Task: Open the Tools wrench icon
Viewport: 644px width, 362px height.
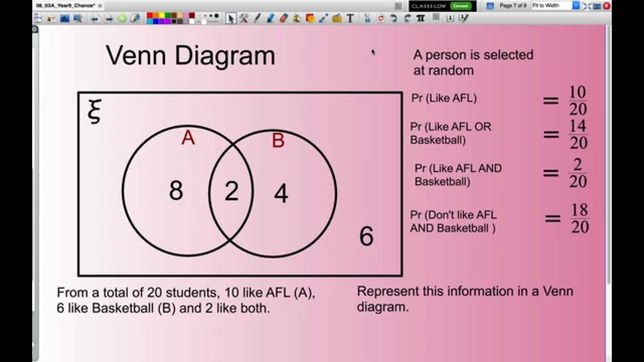Action: click(245, 19)
